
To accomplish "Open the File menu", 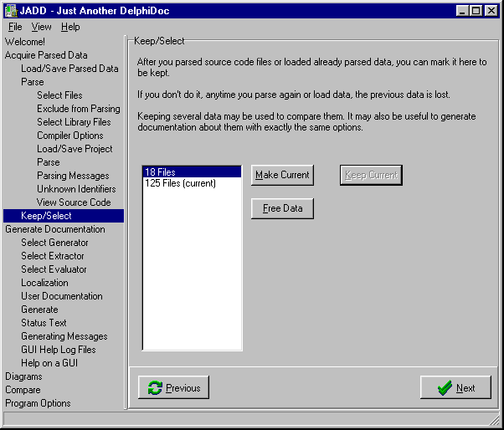I will click(15, 27).
